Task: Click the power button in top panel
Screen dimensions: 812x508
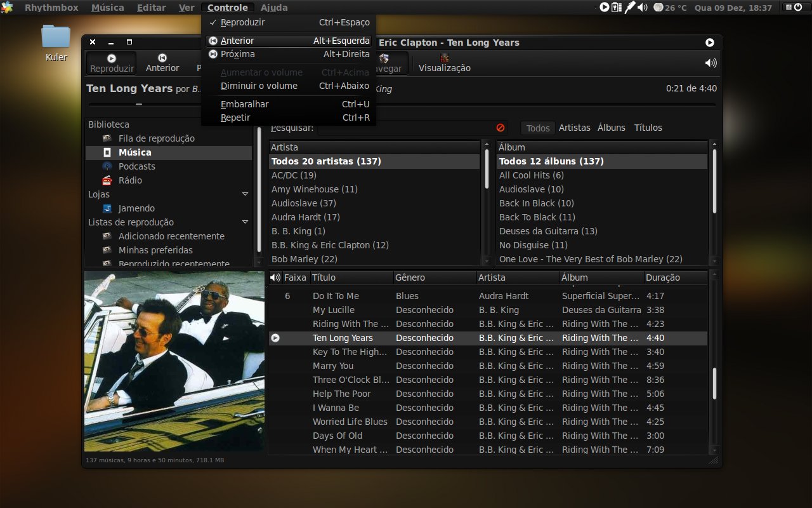Action: (x=798, y=8)
